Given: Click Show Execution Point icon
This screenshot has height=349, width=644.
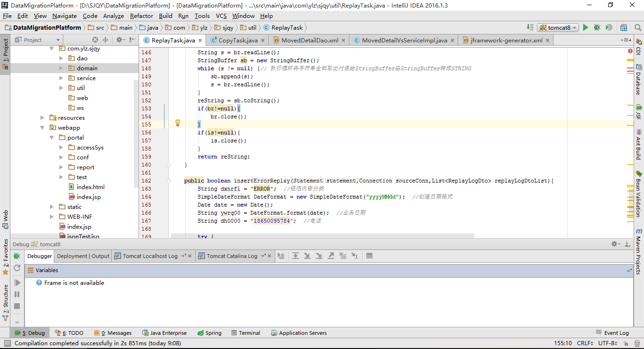Looking at the screenshot, I should click(x=281, y=256).
